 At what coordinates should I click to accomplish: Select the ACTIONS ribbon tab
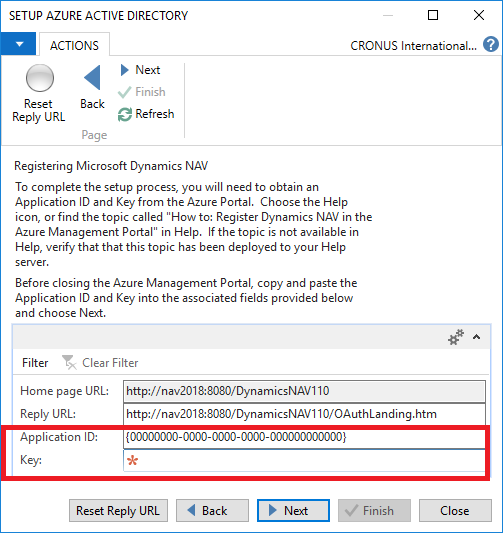(x=74, y=45)
